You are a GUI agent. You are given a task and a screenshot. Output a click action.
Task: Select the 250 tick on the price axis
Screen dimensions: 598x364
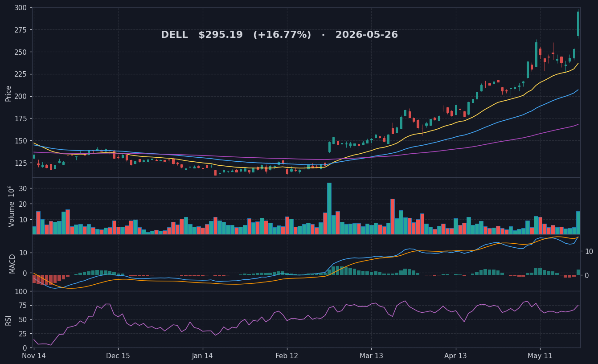20,52
